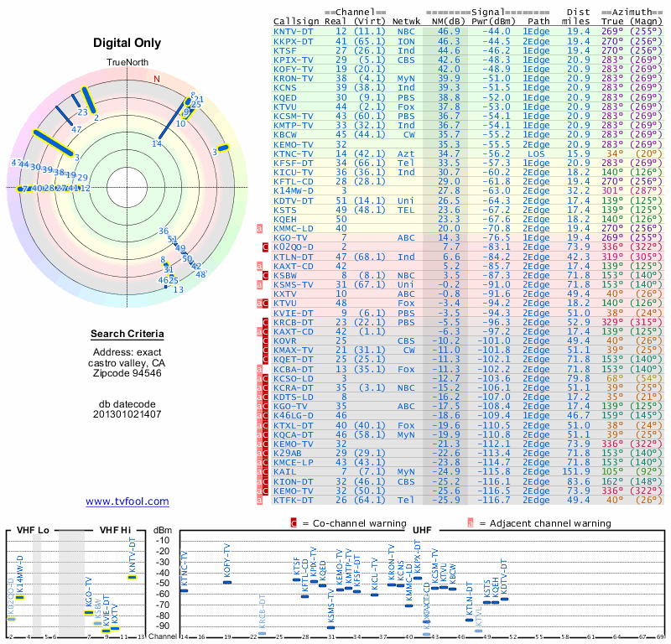Click the 46.9 noise margin value
This screenshot has height=644, width=671.
[x=449, y=32]
